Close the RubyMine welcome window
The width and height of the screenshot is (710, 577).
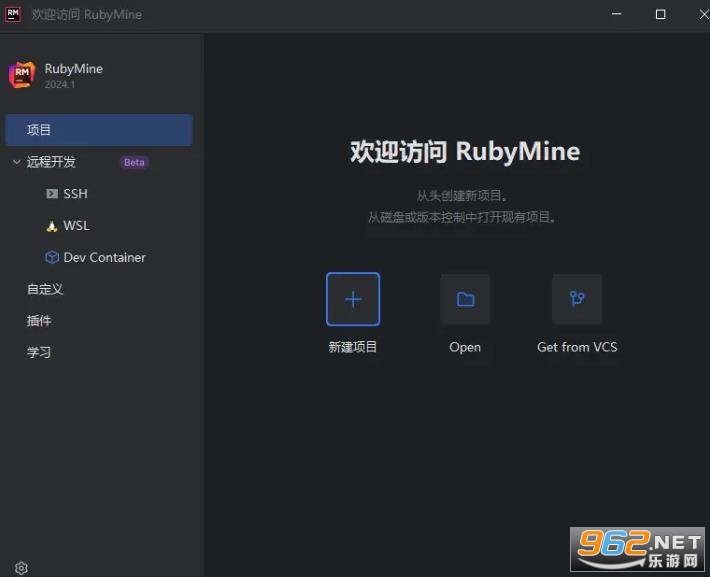704,14
